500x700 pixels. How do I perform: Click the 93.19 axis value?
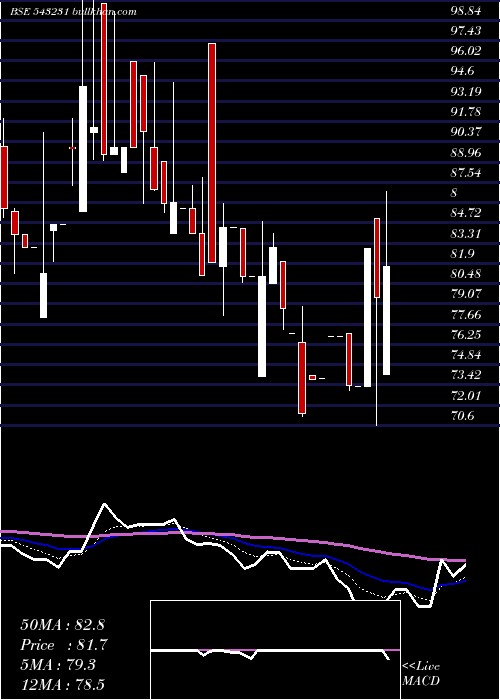pos(466,92)
